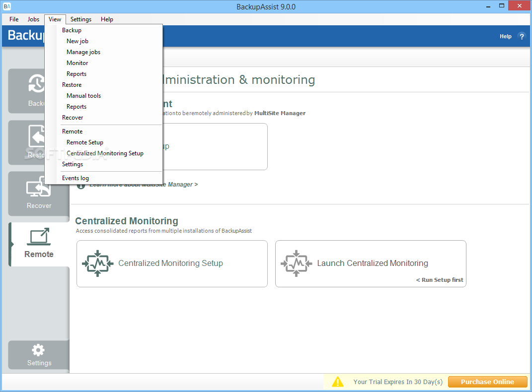The height and width of the screenshot is (392, 532).
Task: Open the Settings gear in the sidebar
Action: 38,350
